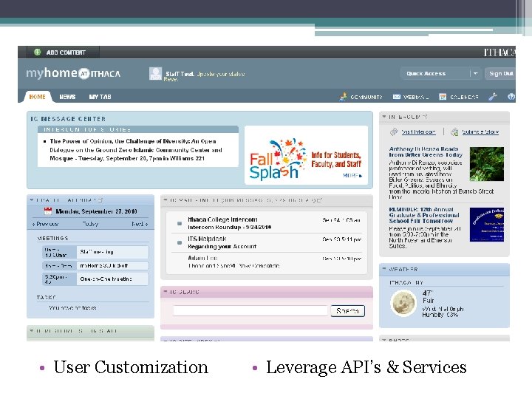Open the Ithaca College Intercom Roundup message

(x=266, y=223)
